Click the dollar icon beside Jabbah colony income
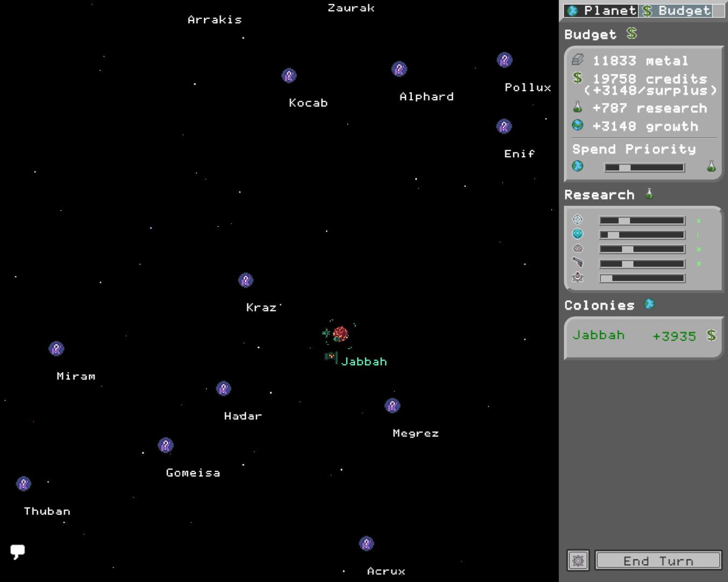Viewport: 728px width, 582px height. [711, 335]
